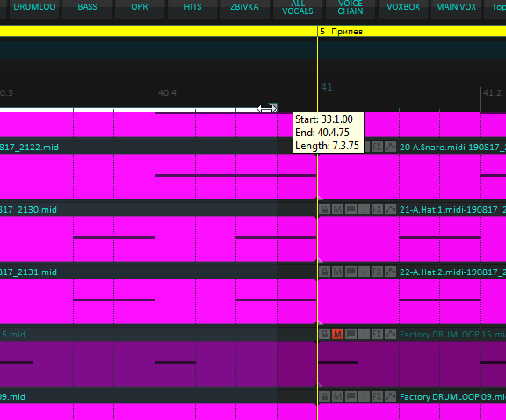Select item titled 22-A.Hat 2.midi-190817
Viewport: 506px width, 420px height.
point(452,272)
